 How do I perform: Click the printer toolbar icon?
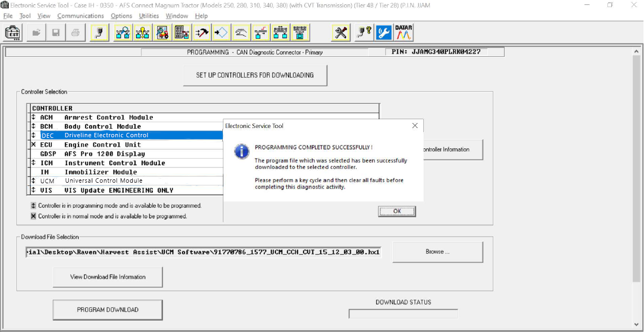tap(75, 32)
